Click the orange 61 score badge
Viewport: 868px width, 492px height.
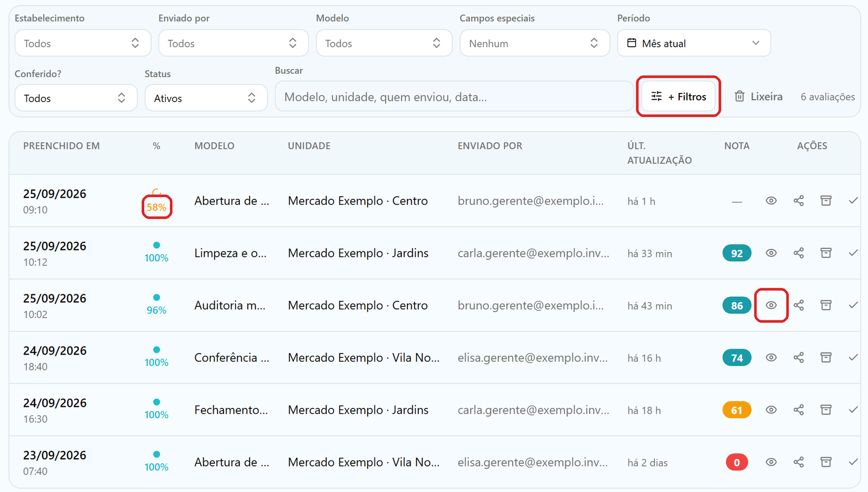[737, 410]
